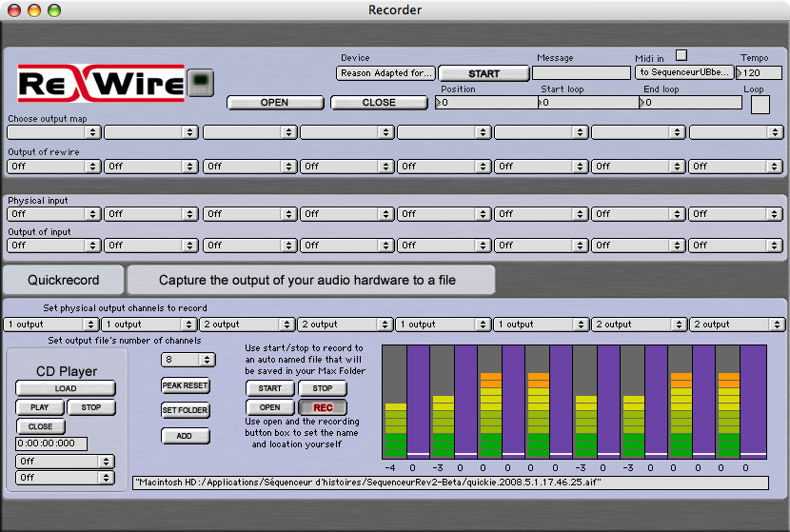Enable the Midi in checkbox
The image size is (790, 532).
pyautogui.click(x=681, y=55)
